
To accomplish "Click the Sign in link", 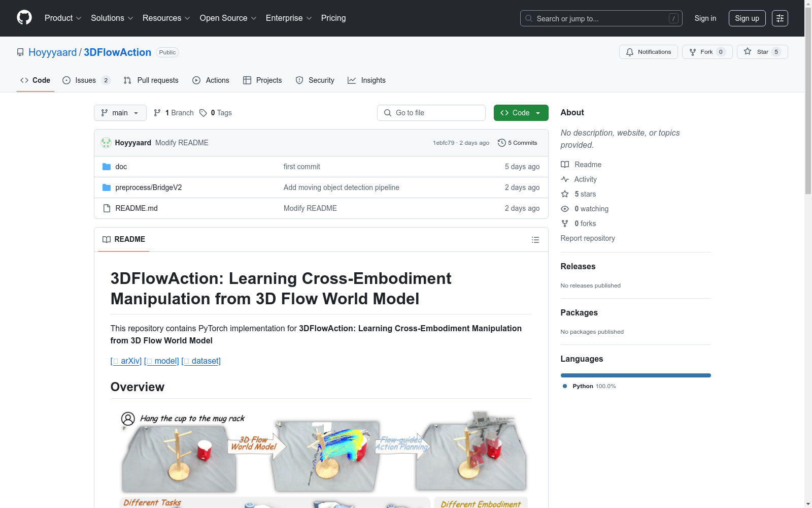I will (705, 18).
